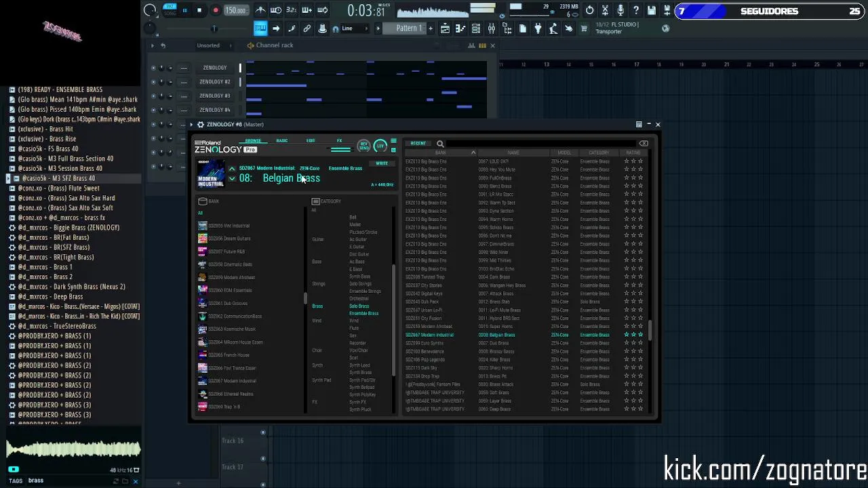The width and height of the screenshot is (868, 488).
Task: Toggle REV SEND knob button in ZENOLOGY
Action: 363,146
